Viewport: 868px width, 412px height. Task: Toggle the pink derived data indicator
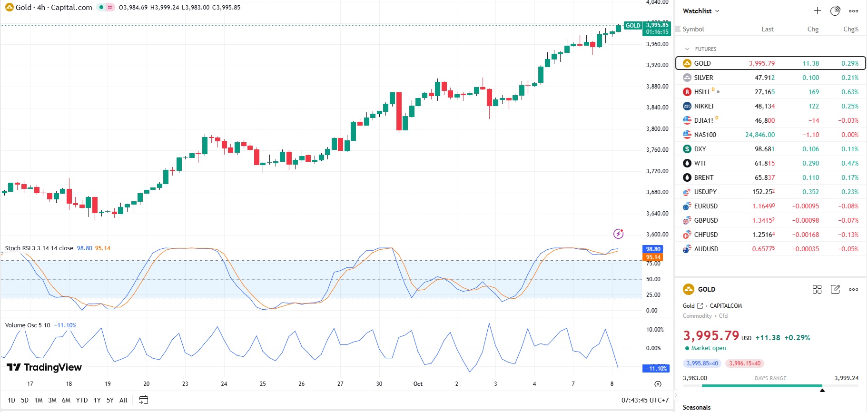110,7
